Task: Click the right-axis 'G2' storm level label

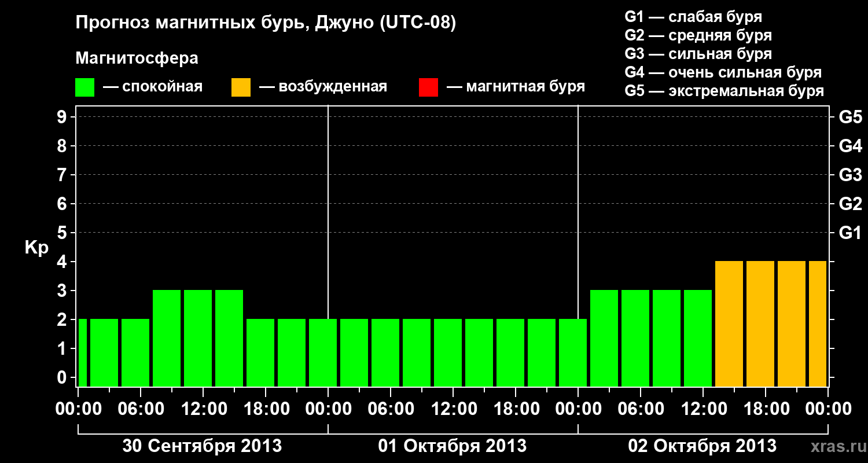Action: click(x=851, y=204)
